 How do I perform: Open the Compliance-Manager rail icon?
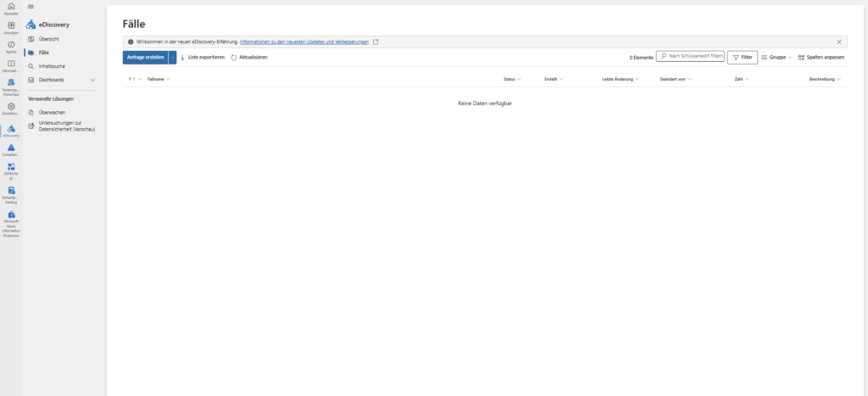tap(11, 149)
